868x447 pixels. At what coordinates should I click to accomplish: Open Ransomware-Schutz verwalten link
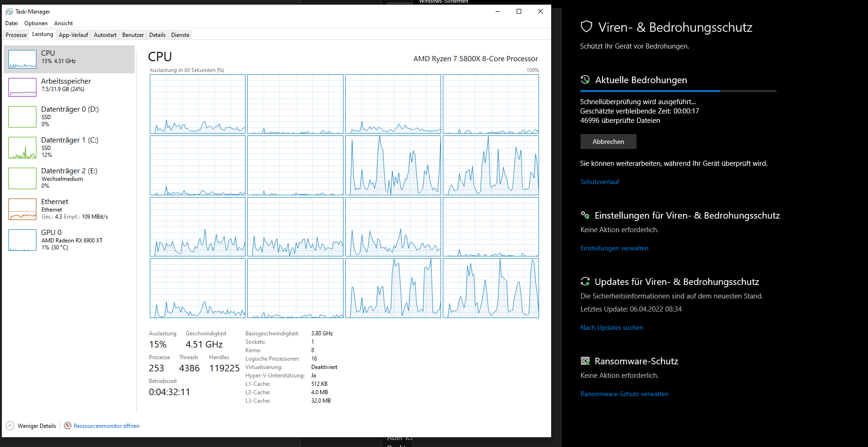[624, 394]
